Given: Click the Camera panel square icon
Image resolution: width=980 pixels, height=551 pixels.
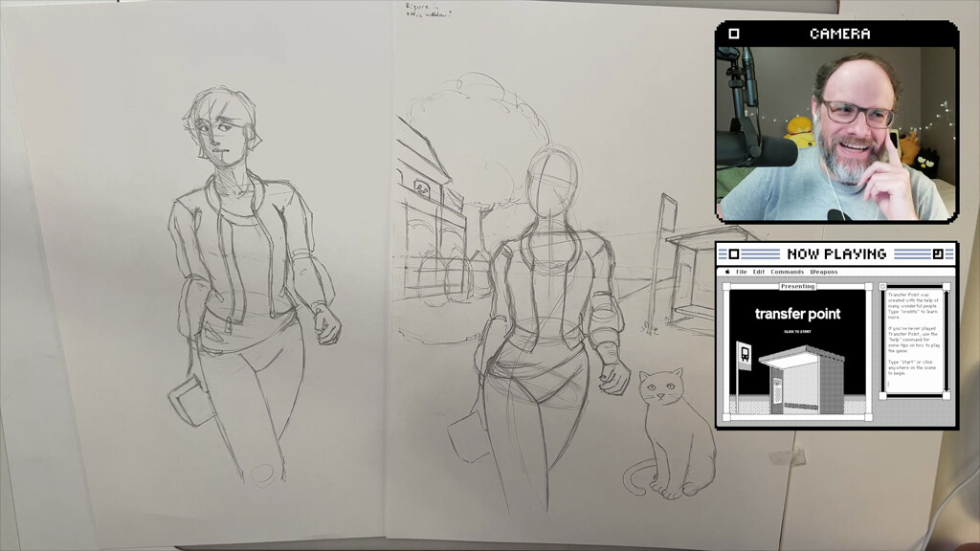Looking at the screenshot, I should coord(734,34).
